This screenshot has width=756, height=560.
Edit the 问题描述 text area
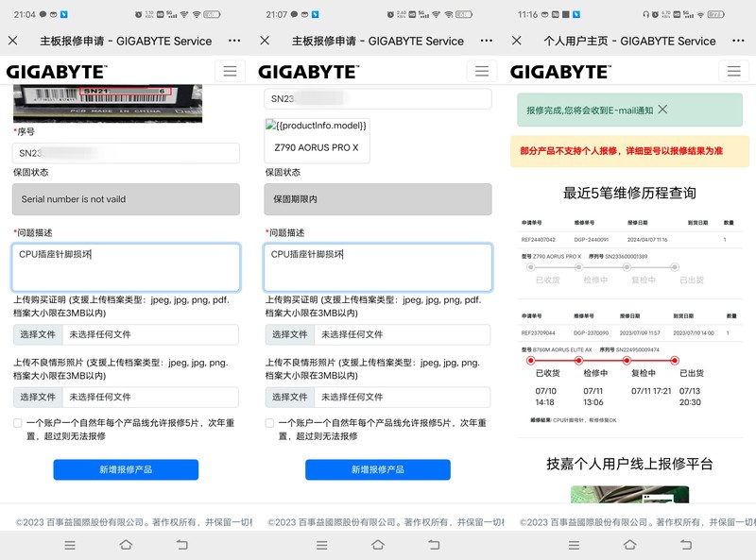coord(126,265)
